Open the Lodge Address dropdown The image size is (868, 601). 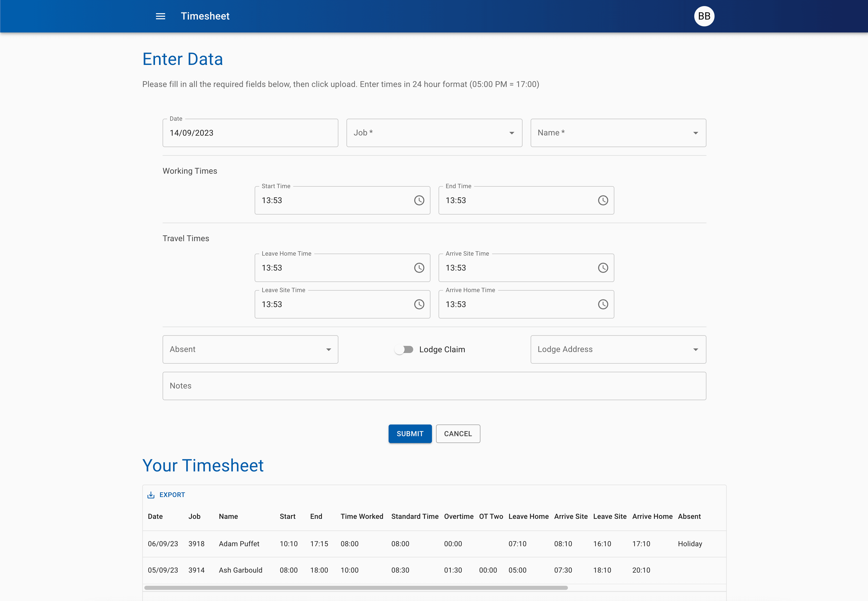618,349
